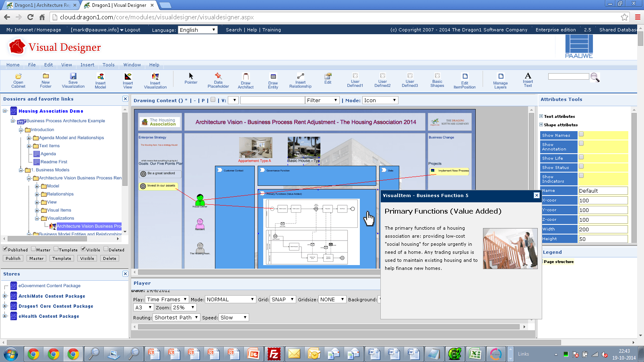Open the View menu
The width and height of the screenshot is (644, 362).
[66, 65]
